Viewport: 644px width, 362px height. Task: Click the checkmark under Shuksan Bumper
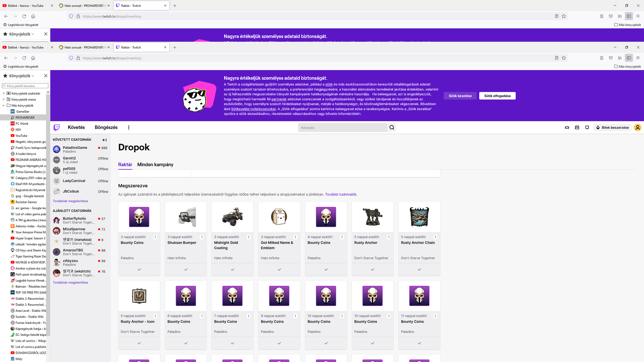tap(186, 270)
